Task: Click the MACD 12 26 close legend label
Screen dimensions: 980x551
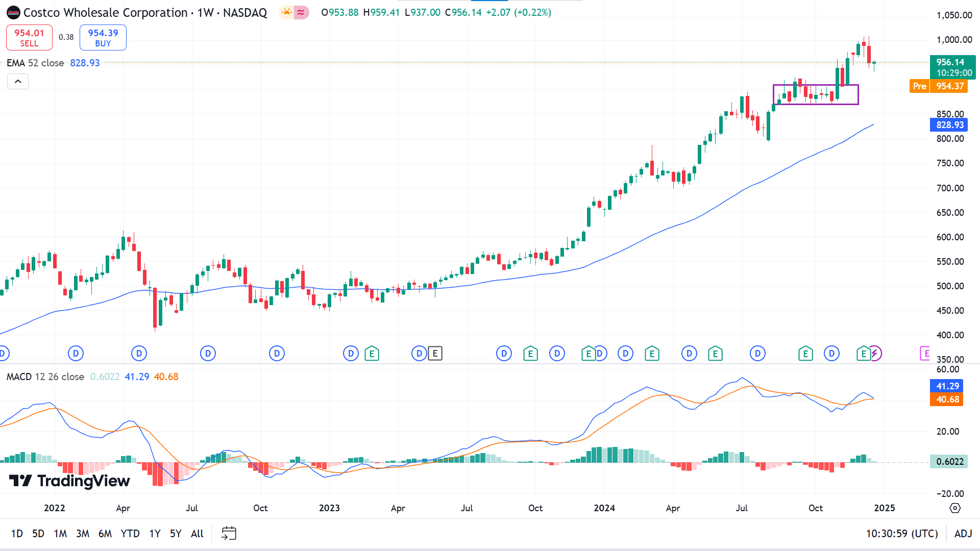Action: pos(45,377)
